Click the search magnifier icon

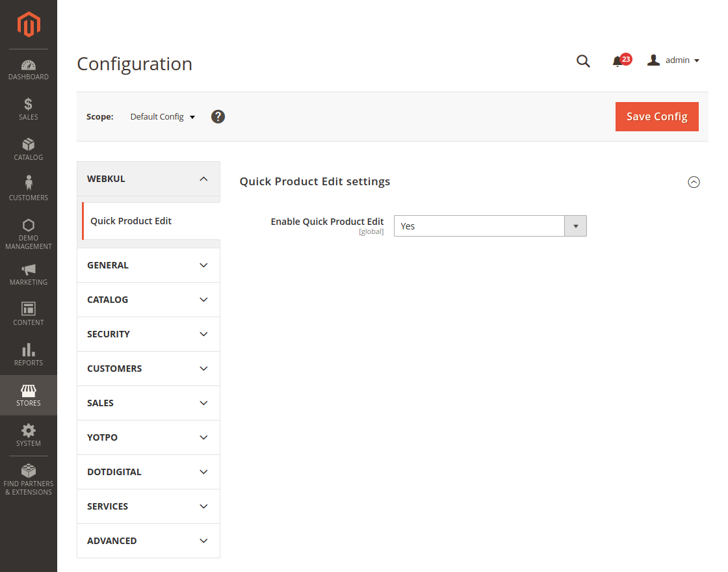pos(583,61)
